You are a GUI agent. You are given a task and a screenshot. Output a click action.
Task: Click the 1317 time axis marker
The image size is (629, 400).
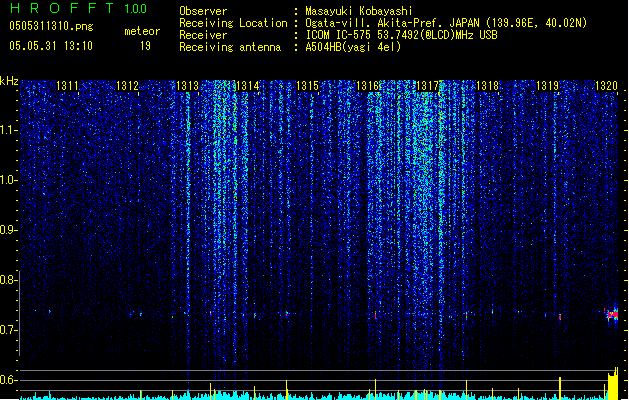tap(428, 85)
